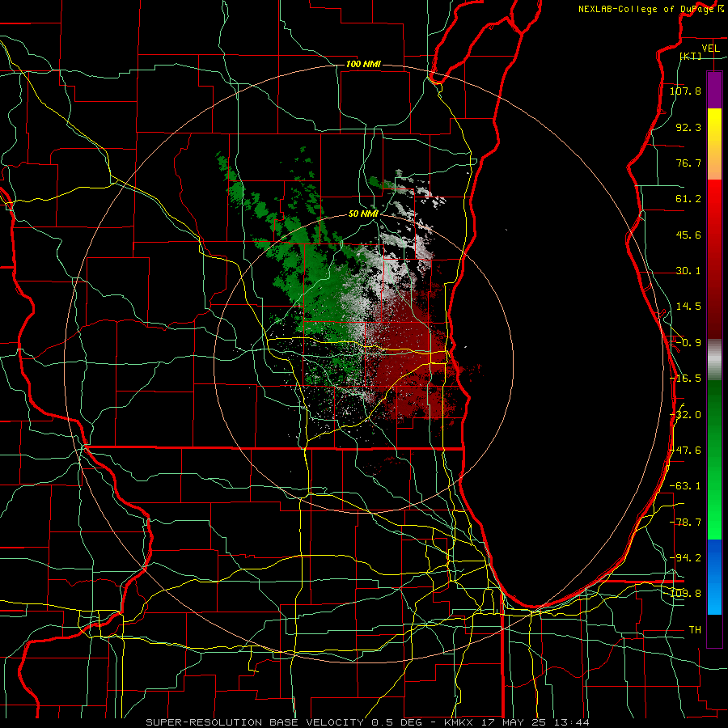Pick the green segment of velocity scale
This screenshot has width=728, height=728.
click(x=714, y=459)
